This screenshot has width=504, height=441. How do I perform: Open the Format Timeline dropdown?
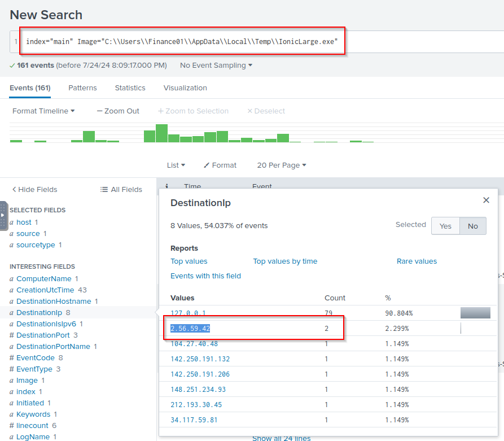[x=43, y=111]
